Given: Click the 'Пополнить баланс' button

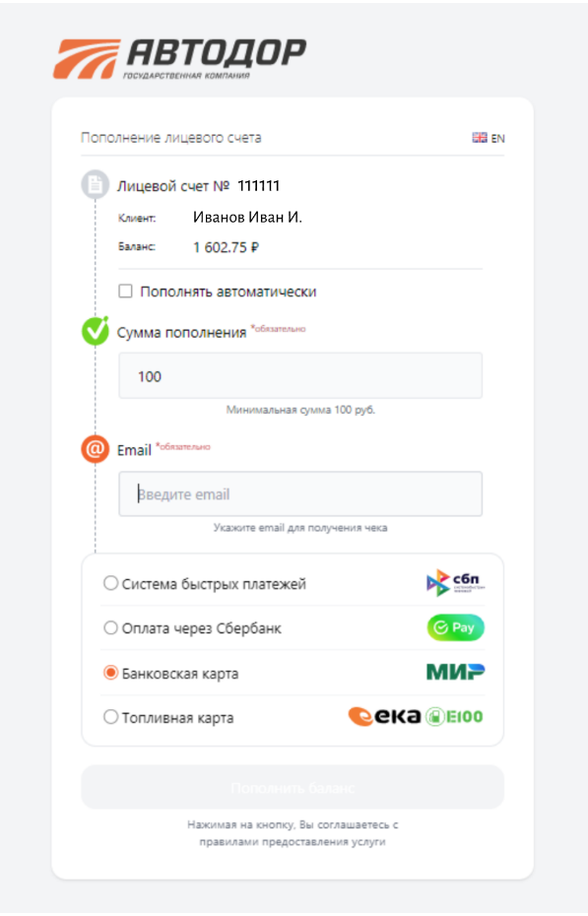Looking at the screenshot, I should 293,788.
